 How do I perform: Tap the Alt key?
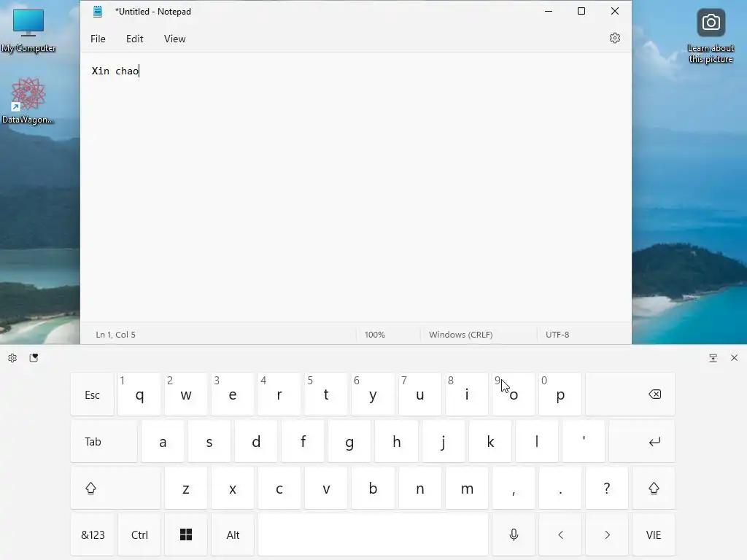(233, 534)
